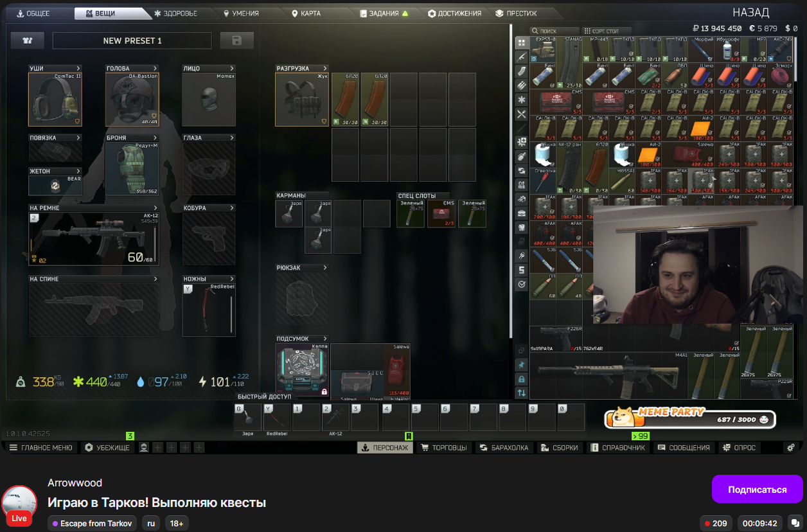Image resolution: width=807 pixels, height=532 pixels.
Task: Select the RedRebel ice pick in scabbard
Action: [x=209, y=310]
